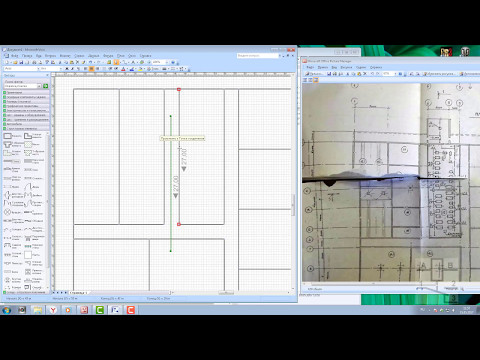This screenshot has width=480, height=360.
Task: Print the Visio drawing
Action: click(34, 62)
